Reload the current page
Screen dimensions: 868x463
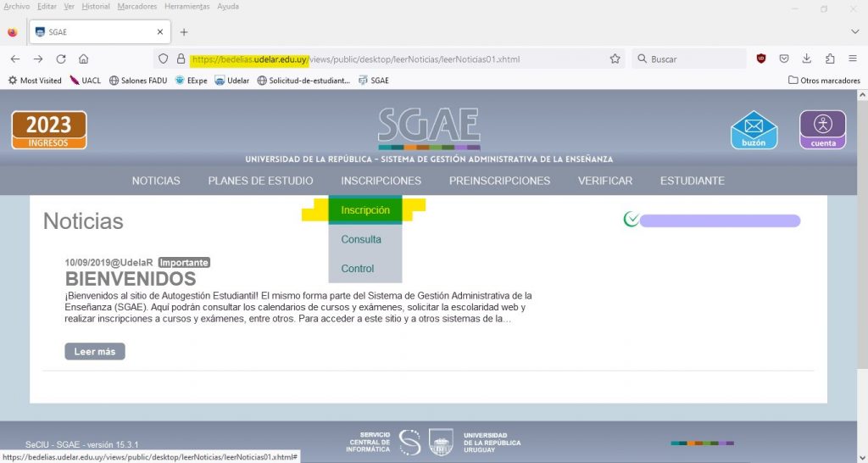tap(61, 59)
